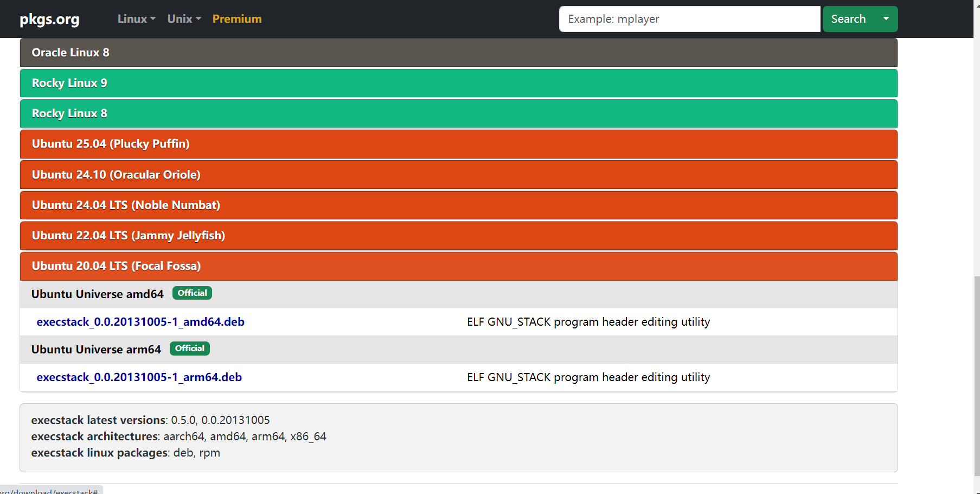Screen dimensions: 980x494
Task: Open the search options dropdown arrow
Action: (x=886, y=19)
